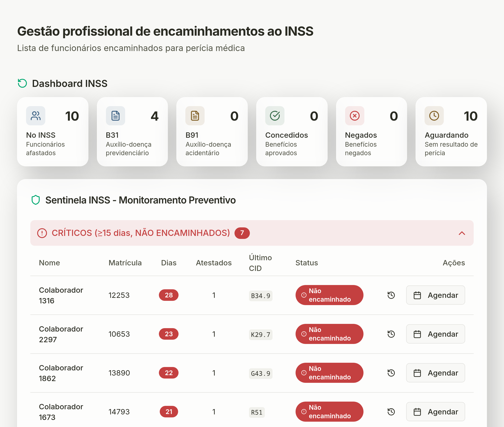Click the alert icon in CRÍTICOS banner

[42, 233]
